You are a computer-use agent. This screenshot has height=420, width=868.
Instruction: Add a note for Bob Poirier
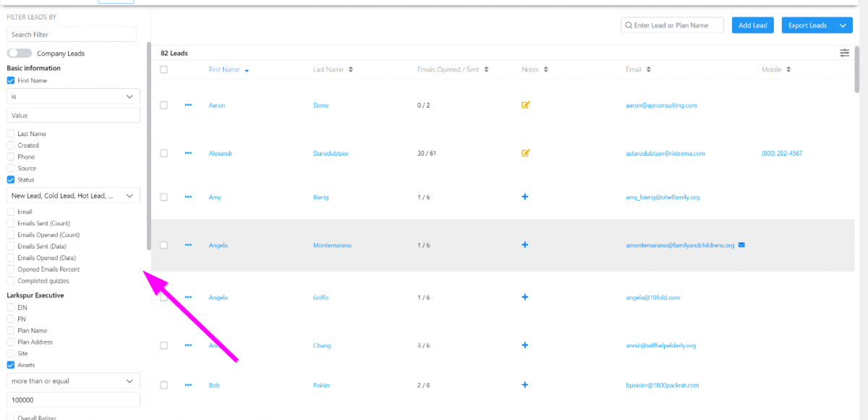coord(525,385)
